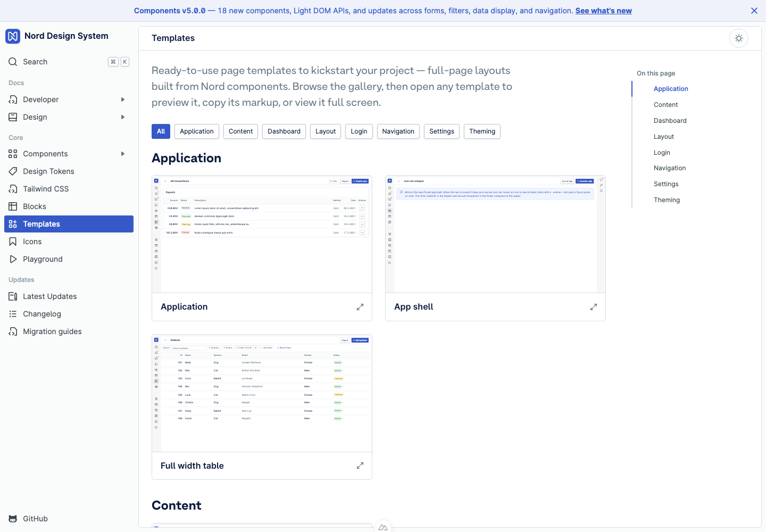Dismiss the announcement banner with X

click(x=754, y=11)
